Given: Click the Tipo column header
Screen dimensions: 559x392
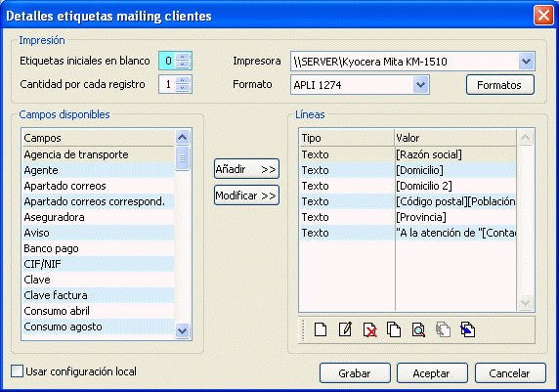Looking at the screenshot, I should [x=347, y=138].
